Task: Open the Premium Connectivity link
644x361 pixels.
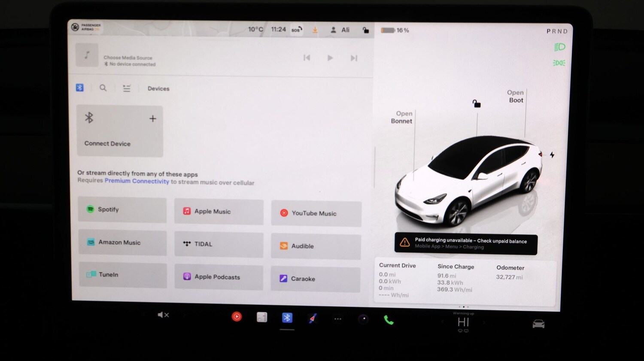Action: coord(136,181)
